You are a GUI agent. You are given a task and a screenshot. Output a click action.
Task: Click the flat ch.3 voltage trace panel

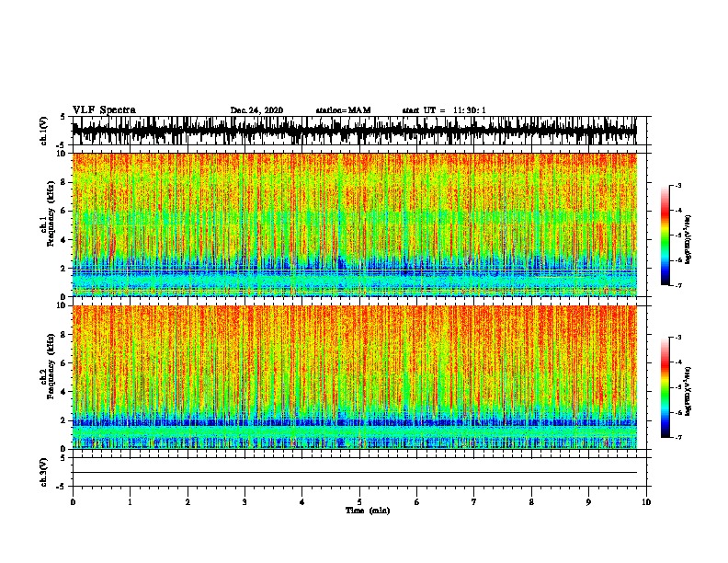(x=358, y=472)
